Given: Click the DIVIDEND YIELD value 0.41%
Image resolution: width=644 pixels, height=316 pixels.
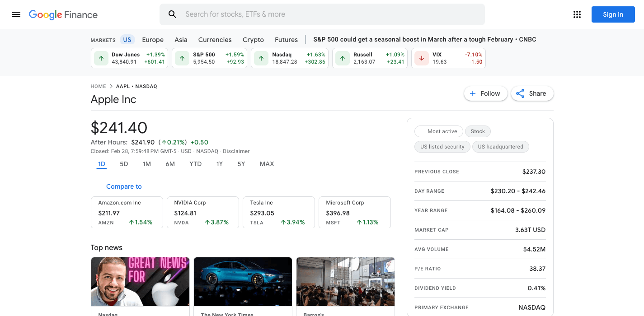Looking at the screenshot, I should coord(536,288).
